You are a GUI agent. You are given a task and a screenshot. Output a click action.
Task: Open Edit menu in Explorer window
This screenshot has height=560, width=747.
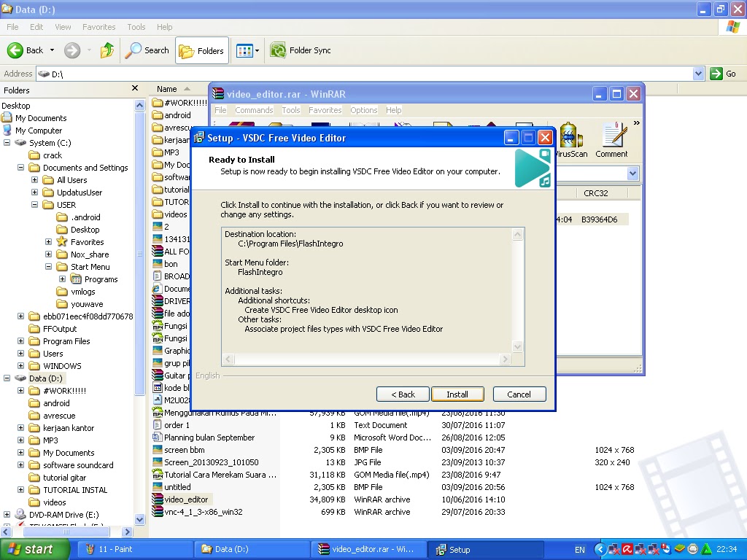(36, 27)
